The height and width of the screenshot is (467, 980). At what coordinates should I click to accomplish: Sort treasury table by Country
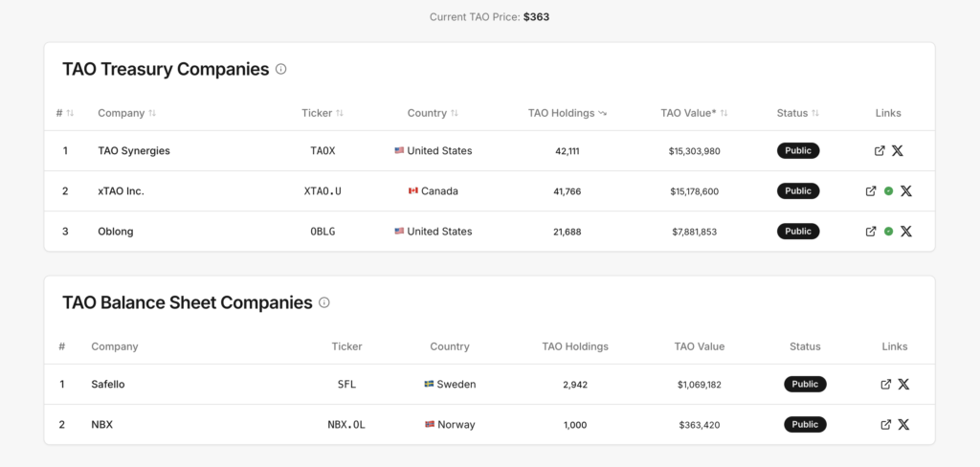tap(433, 113)
